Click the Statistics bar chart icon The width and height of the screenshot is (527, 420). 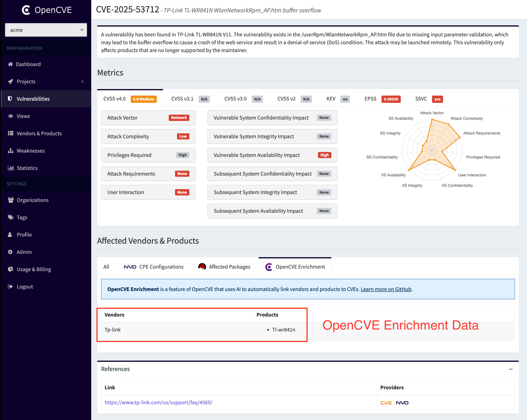click(10, 168)
